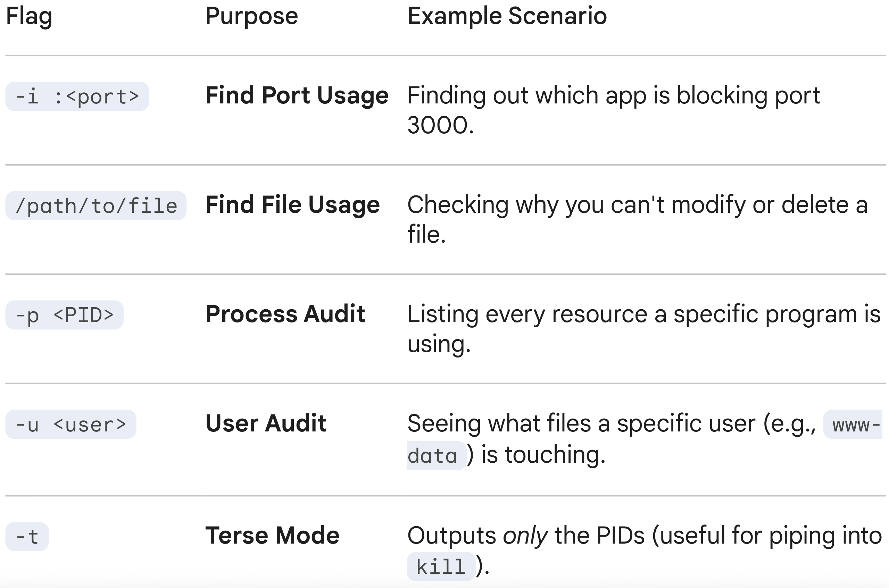Click the kill inline code chip
This screenshot has width=889, height=588.
441,566
